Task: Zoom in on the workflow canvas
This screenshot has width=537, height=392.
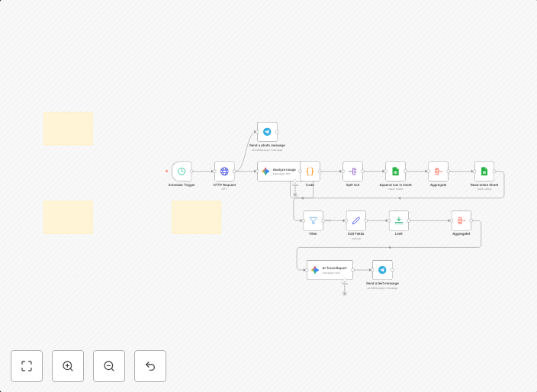Action: point(68,366)
